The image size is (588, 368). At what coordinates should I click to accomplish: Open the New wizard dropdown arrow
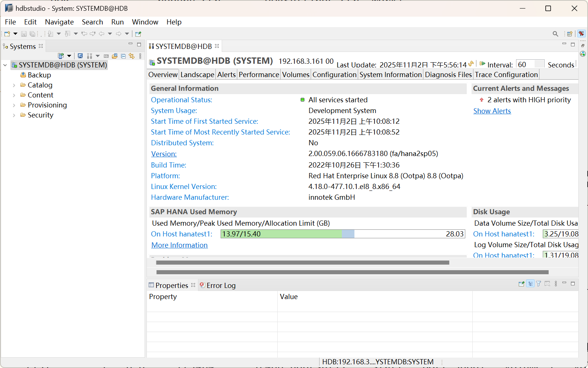(15, 34)
